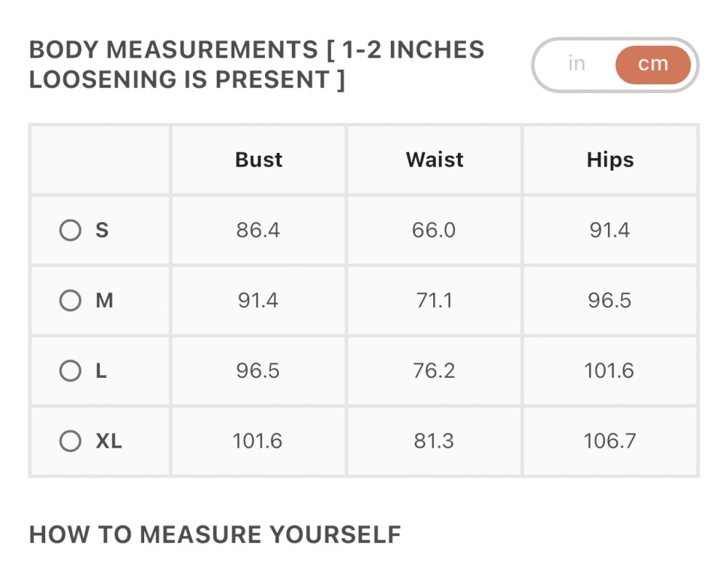Click the Body Measurements heading
728x581 pixels.
pos(257,65)
